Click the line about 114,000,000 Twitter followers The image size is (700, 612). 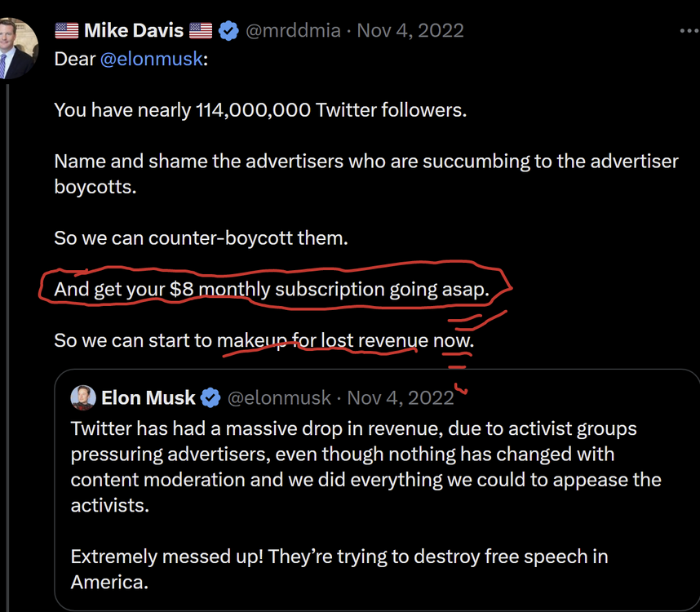click(260, 109)
